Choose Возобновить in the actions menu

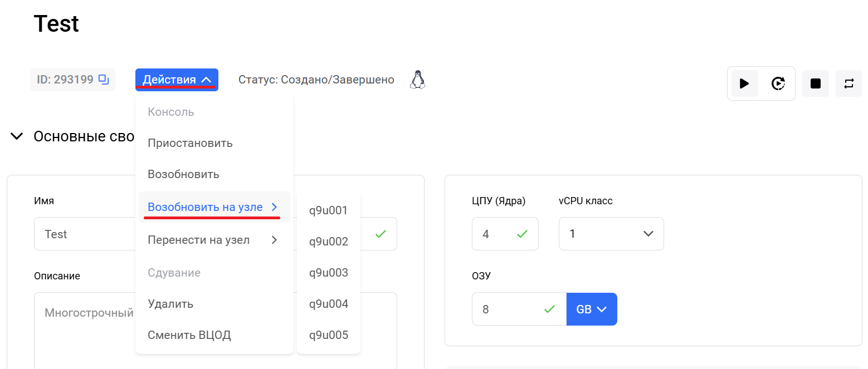[214, 174]
